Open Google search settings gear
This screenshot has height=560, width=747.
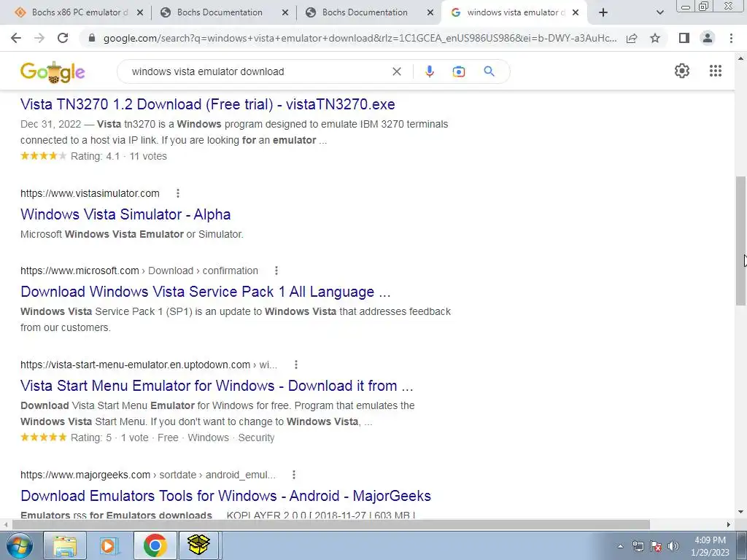pyautogui.click(x=682, y=71)
